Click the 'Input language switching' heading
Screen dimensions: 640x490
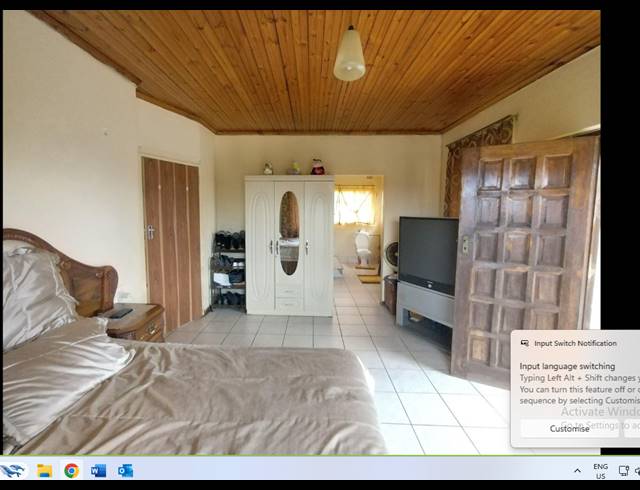[567, 366]
